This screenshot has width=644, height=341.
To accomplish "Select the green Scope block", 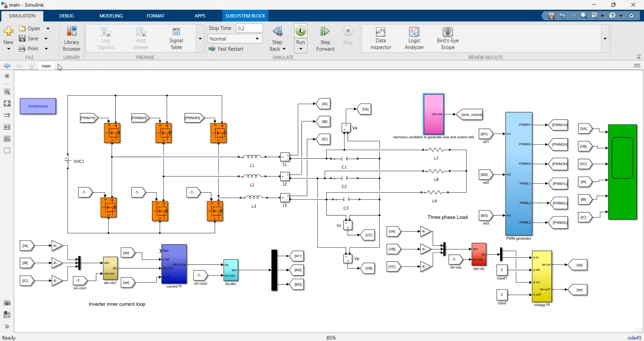I will coord(622,172).
